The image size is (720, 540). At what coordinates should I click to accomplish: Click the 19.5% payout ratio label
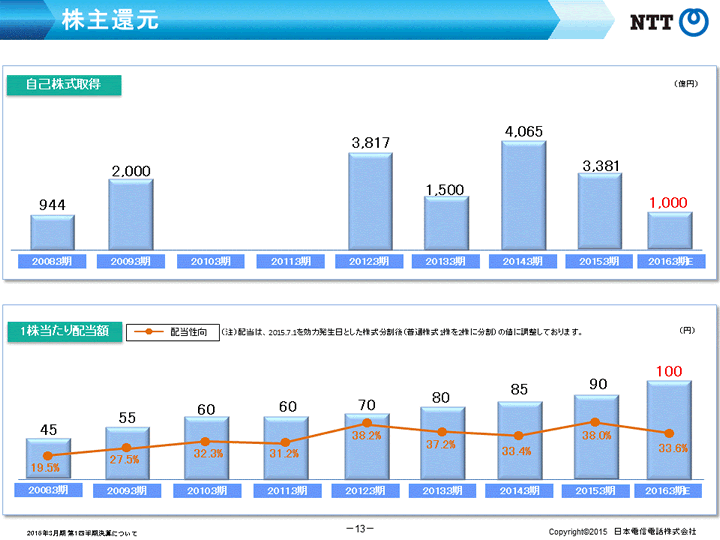click(x=45, y=467)
